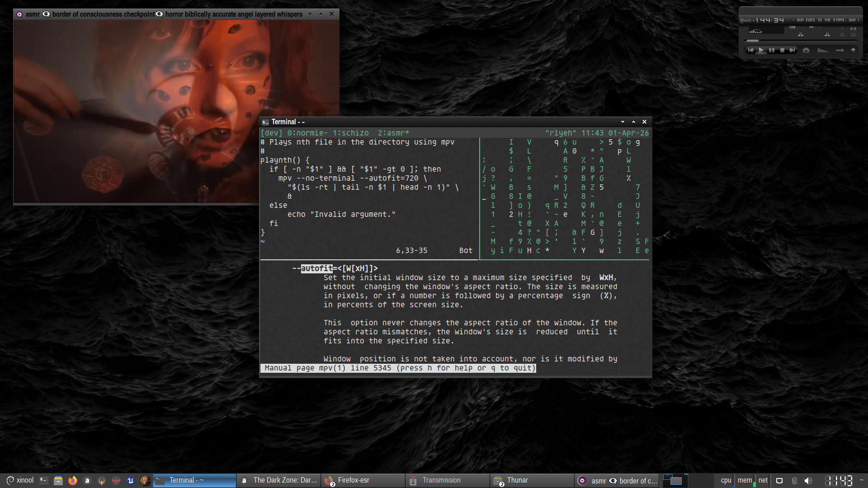Screen dimensions: 868x488
Task: Switch to the Transmission taskbar window
Action: (441, 480)
